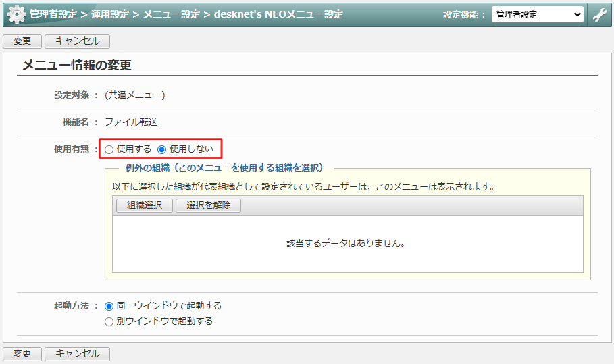The image size is (614, 364).
Task: Open the 組織選択 picker
Action: tap(144, 206)
